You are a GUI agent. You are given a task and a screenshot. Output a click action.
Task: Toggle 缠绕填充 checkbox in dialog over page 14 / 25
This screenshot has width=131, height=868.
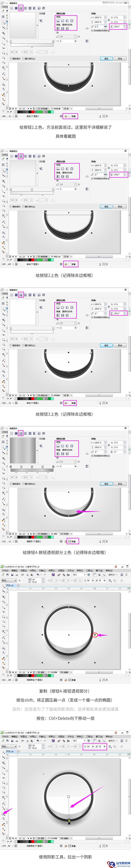point(11,207)
